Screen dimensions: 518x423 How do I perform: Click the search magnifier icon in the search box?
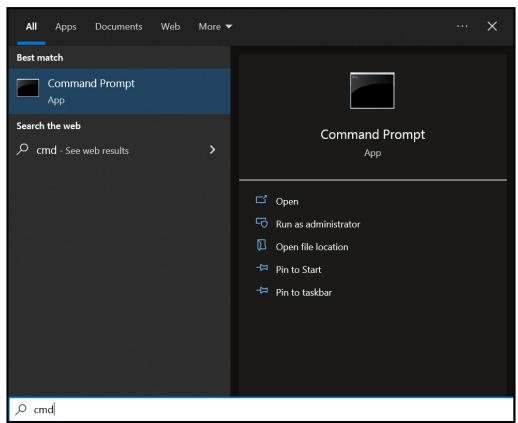[x=21, y=409]
